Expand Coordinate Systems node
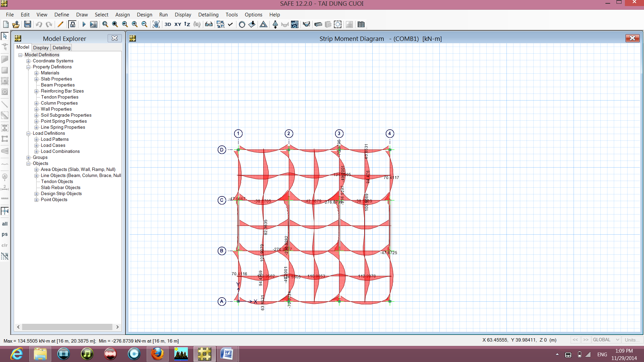This screenshot has height=362, width=644. click(x=29, y=61)
